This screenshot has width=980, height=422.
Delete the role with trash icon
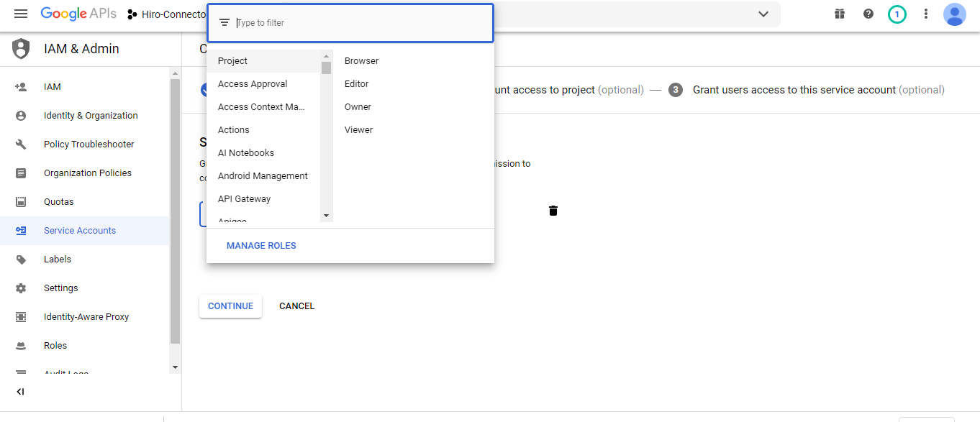pos(553,211)
